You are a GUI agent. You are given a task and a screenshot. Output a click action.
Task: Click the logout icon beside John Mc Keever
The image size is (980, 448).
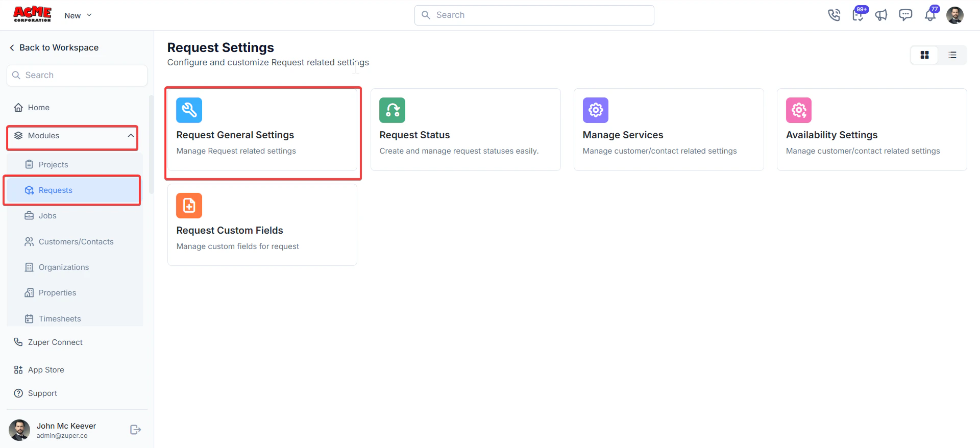coord(135,430)
